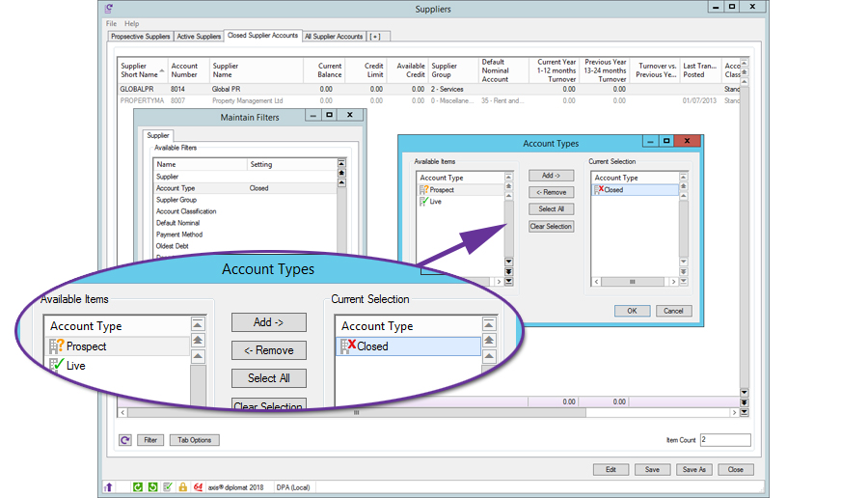Click the Edit button at bottom right
This screenshot has width=868, height=498.
tap(610, 470)
